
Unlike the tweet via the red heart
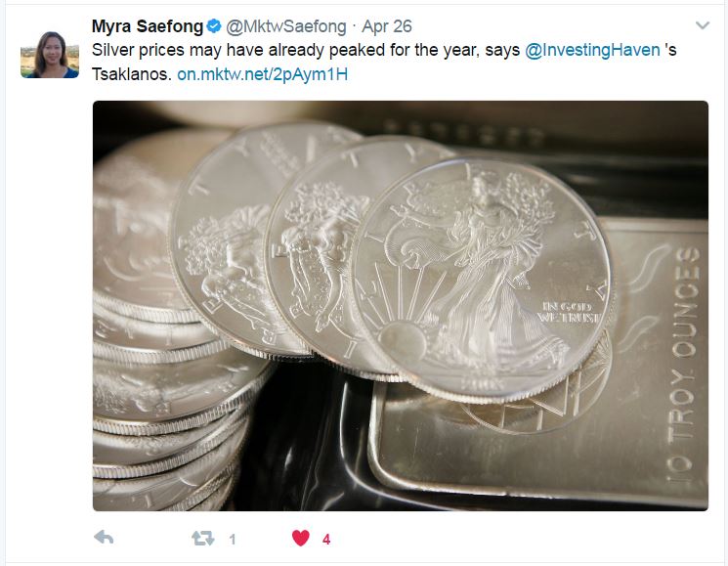click(x=300, y=539)
